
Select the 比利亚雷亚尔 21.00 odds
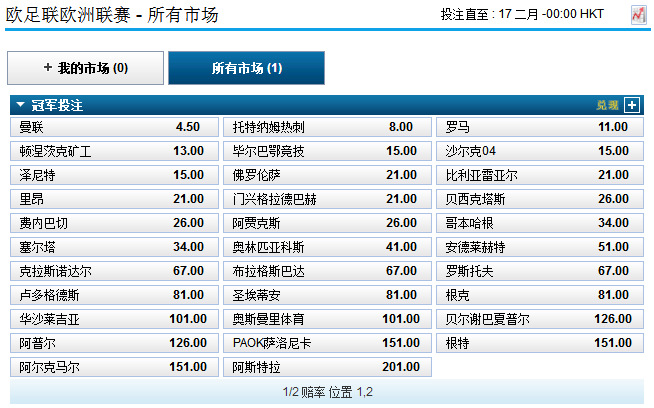[x=540, y=175]
